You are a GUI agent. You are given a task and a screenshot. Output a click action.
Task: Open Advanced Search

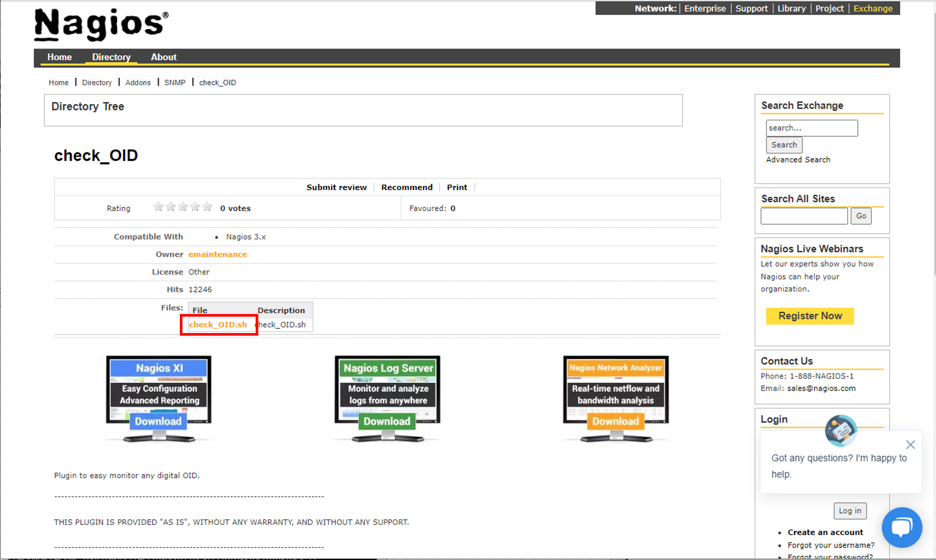coord(798,159)
